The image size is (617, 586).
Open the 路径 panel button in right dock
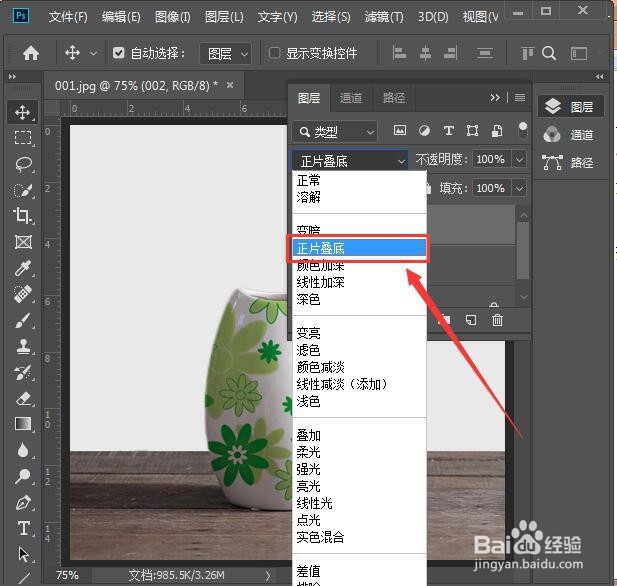pos(571,163)
